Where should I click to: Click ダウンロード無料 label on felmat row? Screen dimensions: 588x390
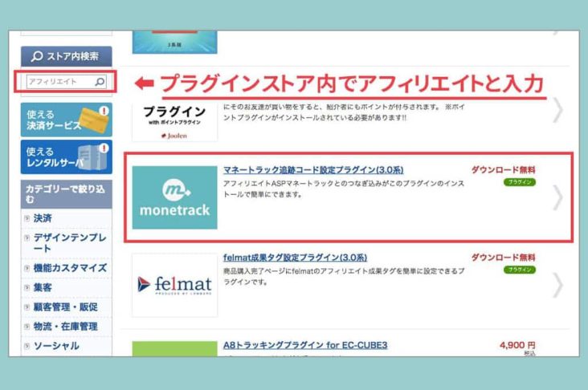click(x=503, y=258)
